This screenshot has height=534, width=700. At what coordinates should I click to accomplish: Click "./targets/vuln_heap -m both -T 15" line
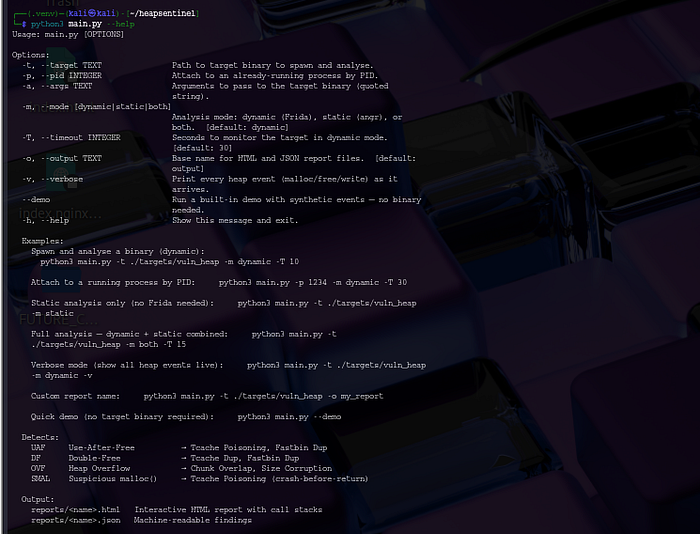(x=108, y=344)
